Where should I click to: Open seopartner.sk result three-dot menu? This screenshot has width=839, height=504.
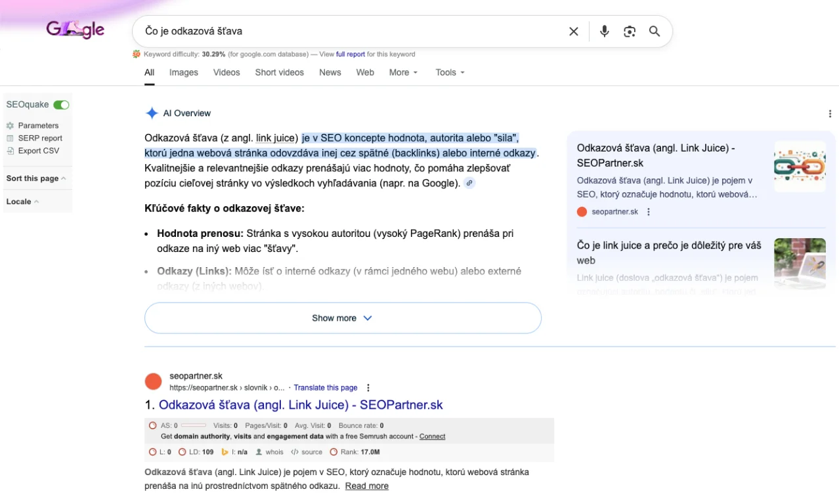tap(368, 388)
